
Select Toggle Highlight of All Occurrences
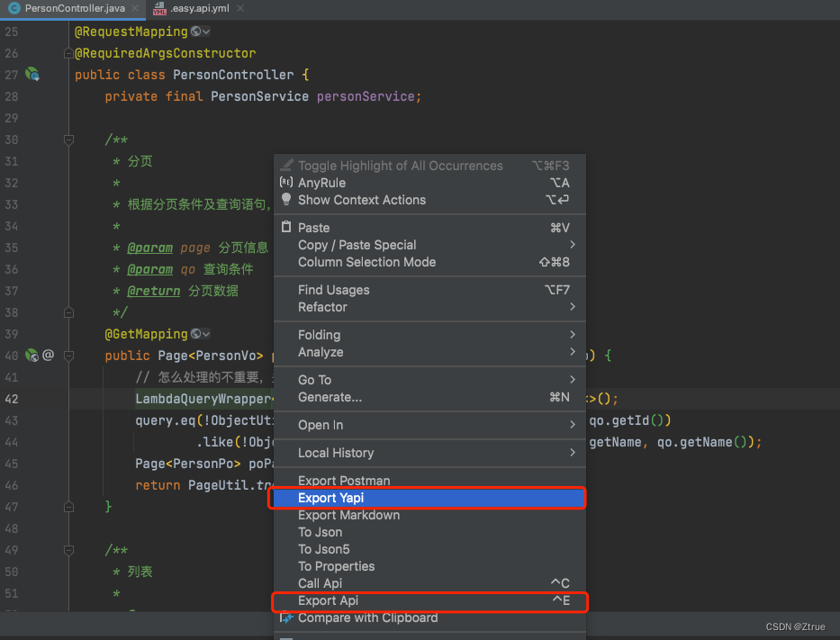coord(429,166)
